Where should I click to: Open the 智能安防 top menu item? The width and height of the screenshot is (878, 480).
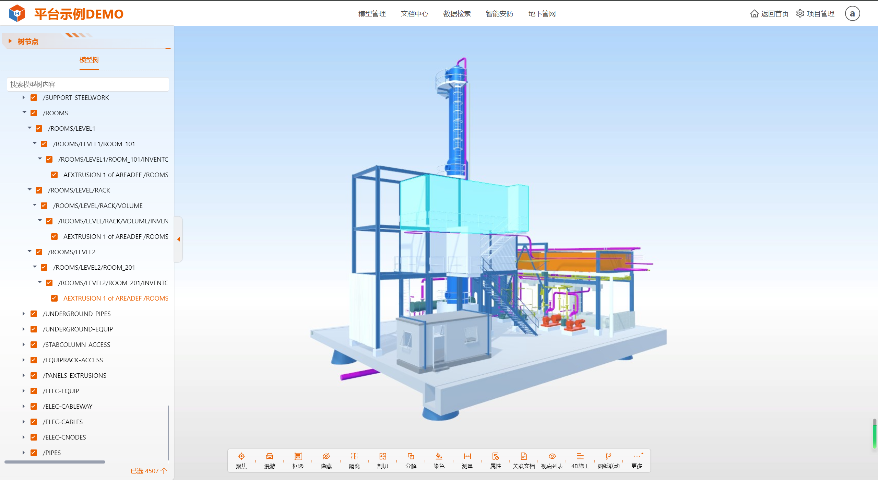tap(499, 14)
